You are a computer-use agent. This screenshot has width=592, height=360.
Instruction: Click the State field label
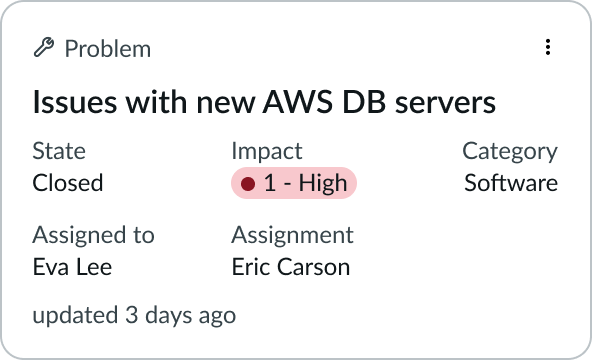point(59,151)
